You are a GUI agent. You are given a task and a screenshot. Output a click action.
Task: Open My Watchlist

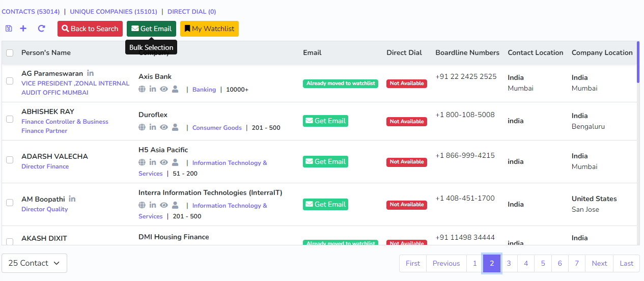tap(209, 29)
